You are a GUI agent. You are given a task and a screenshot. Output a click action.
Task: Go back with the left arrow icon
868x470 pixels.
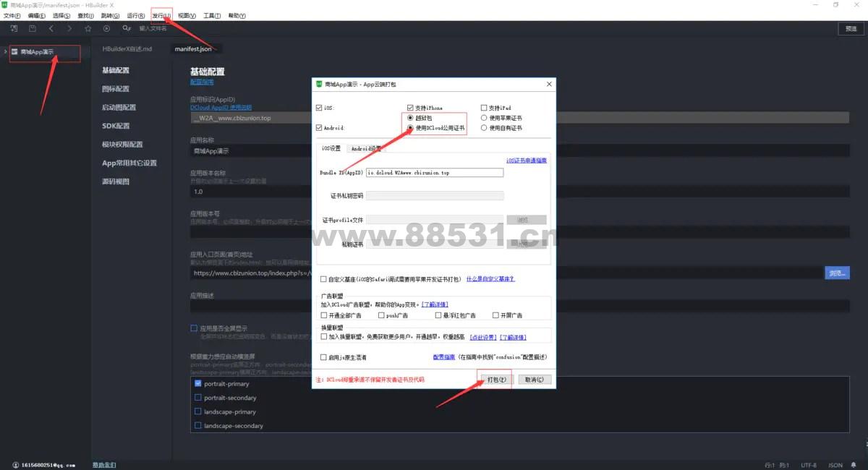(51, 28)
